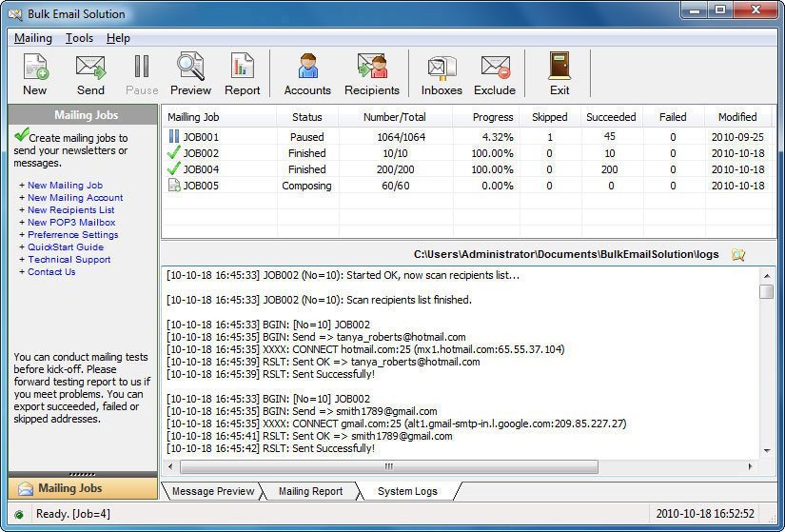Sort by Modified column header
The image size is (785, 532).
(x=737, y=117)
